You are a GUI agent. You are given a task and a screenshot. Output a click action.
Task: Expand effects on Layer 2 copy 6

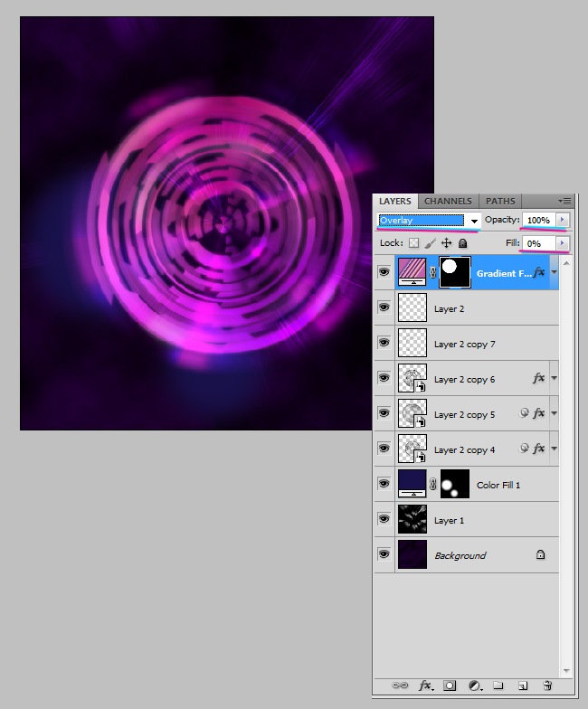click(554, 378)
